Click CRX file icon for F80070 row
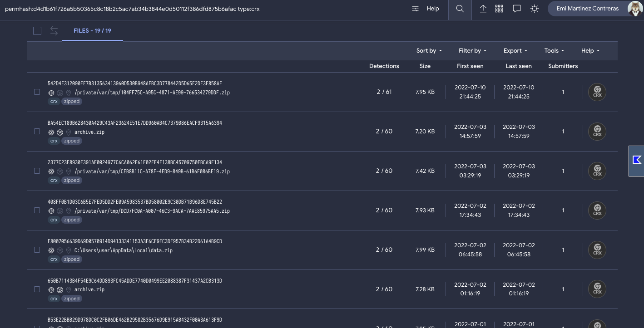The image size is (644, 328). (597, 250)
